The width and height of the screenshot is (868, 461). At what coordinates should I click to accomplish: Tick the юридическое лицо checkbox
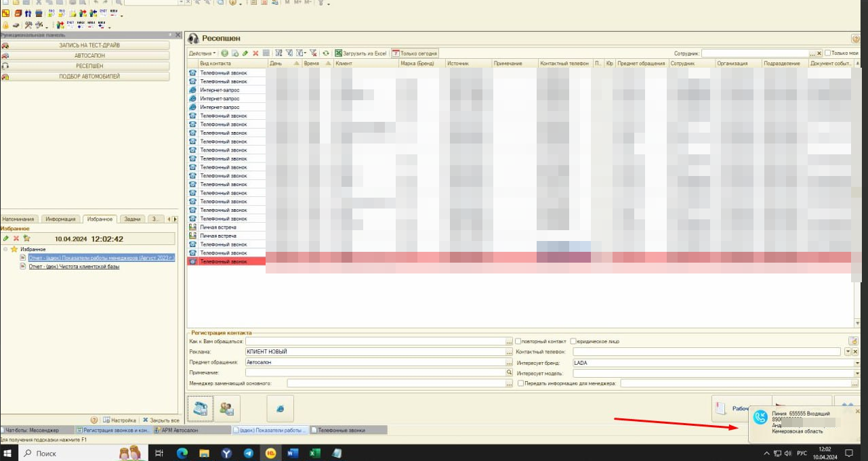(573, 341)
